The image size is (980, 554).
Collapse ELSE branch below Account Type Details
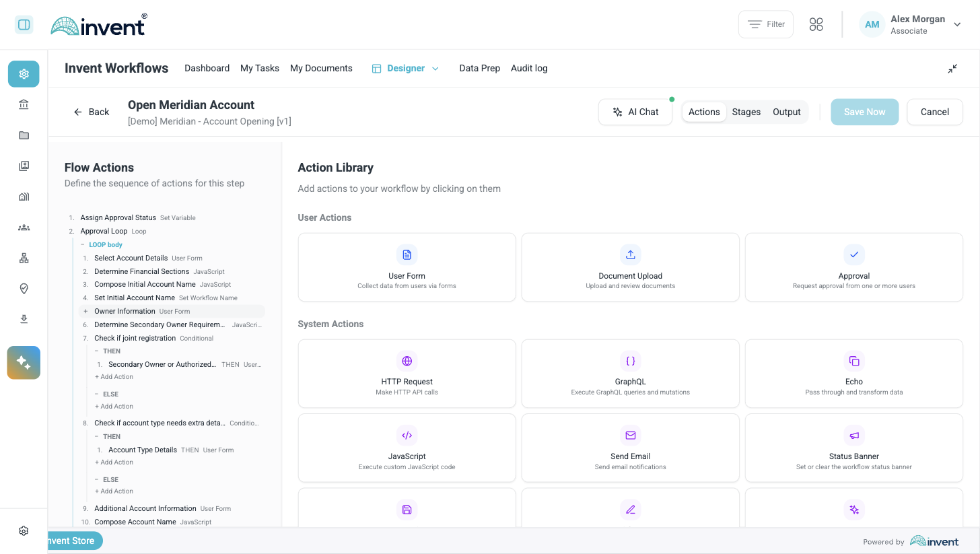click(97, 480)
